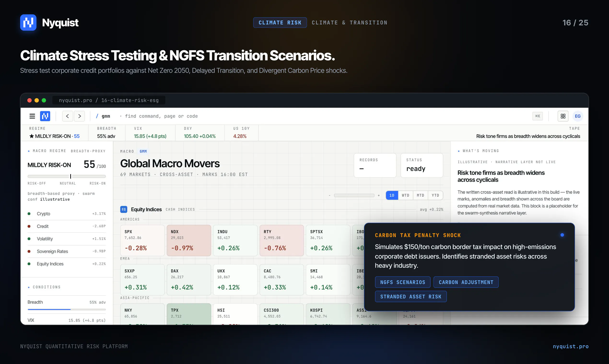The image size is (609, 364).
Task: Open the TPX index card
Action: [189, 314]
